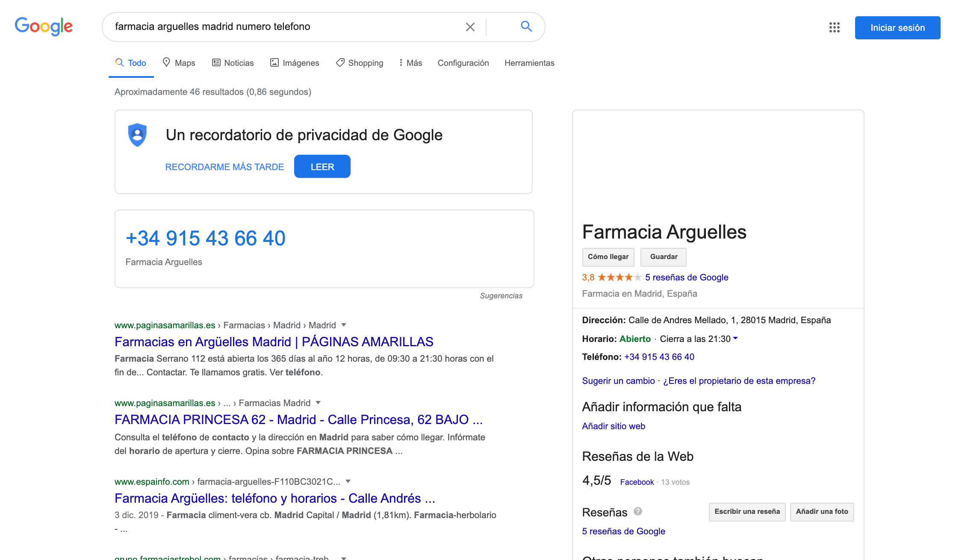This screenshot has height=560, width=956.
Task: Click the privacy shield icon
Action: [137, 135]
